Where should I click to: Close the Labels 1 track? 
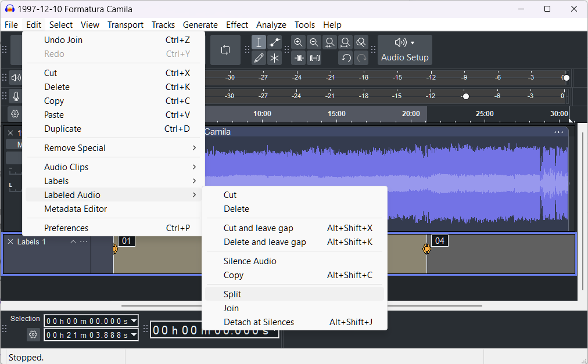click(x=10, y=242)
